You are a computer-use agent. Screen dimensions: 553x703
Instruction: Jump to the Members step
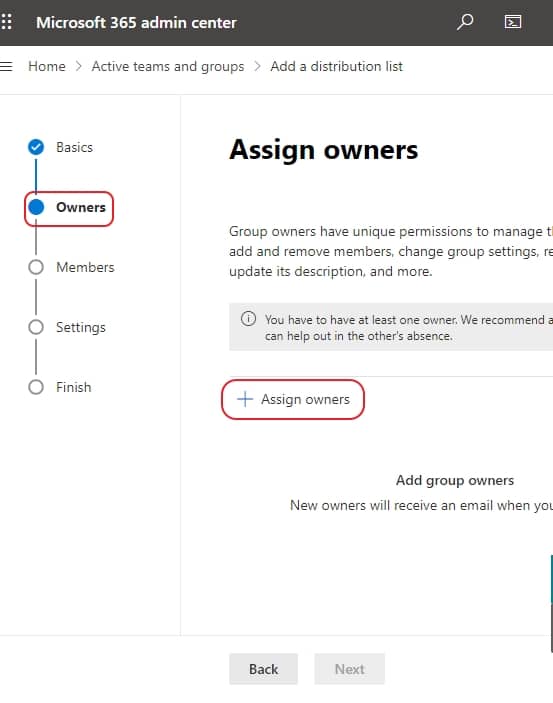[x=71, y=267]
